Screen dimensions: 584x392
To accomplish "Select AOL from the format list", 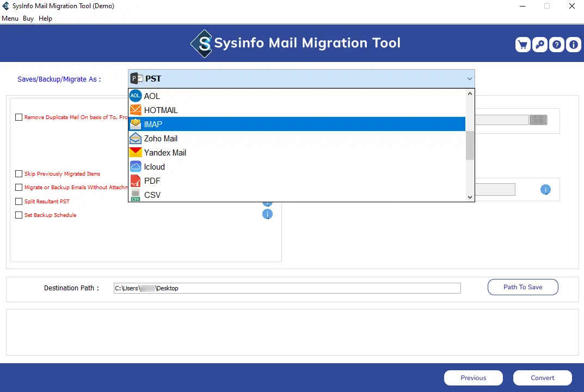I will tap(297, 96).
